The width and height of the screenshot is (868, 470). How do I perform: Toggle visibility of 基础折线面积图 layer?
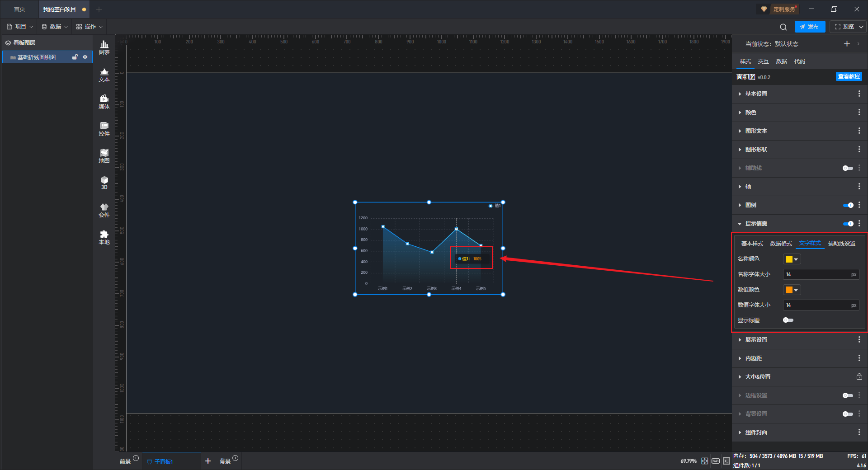pos(85,57)
